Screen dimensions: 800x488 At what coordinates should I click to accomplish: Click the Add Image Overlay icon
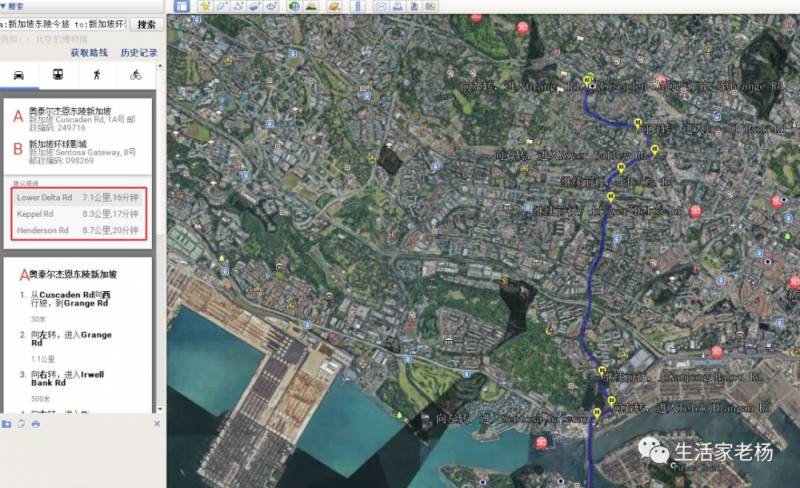255,6
